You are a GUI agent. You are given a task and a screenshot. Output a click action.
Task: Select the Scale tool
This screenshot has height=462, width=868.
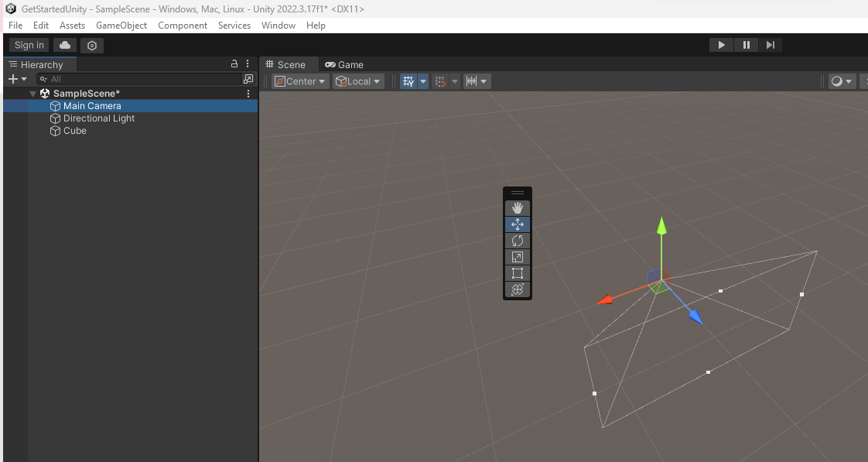(518, 257)
